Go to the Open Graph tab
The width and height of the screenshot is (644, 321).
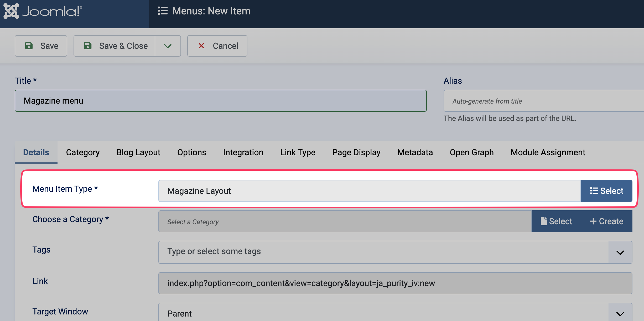(472, 152)
